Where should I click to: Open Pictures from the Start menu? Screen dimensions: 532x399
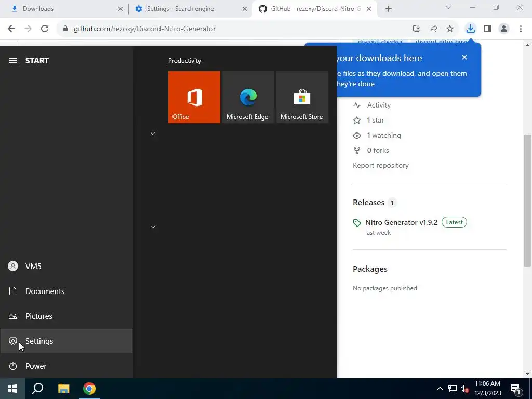(x=66, y=316)
